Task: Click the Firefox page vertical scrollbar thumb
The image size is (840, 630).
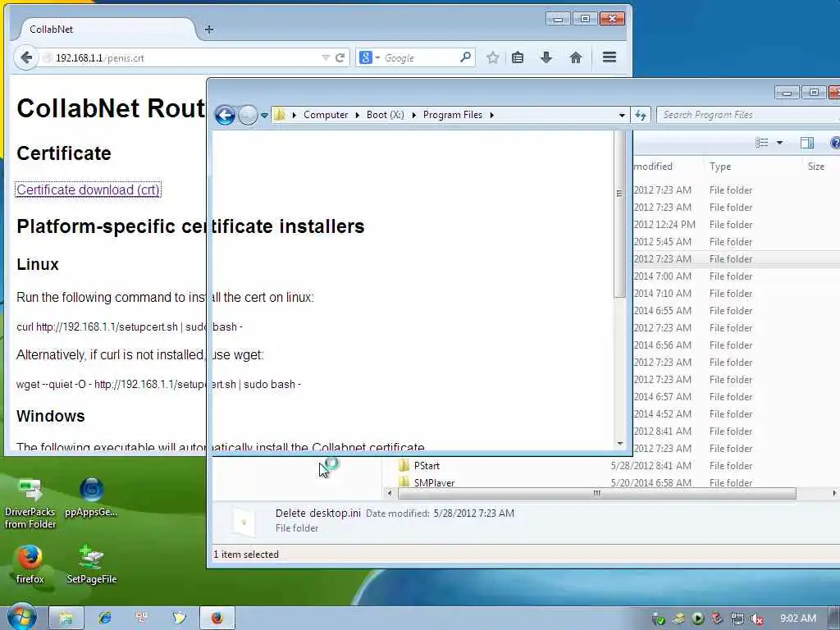Action: pos(619,214)
